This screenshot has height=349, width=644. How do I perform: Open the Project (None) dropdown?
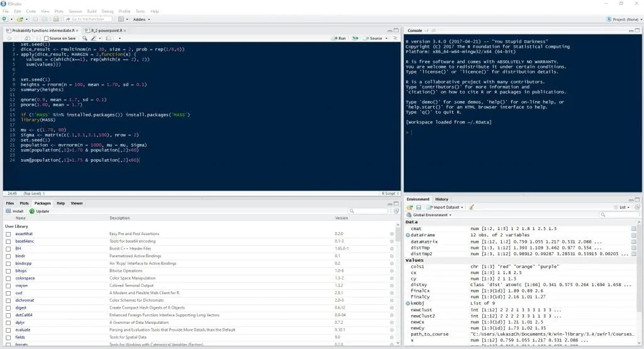[x=625, y=19]
